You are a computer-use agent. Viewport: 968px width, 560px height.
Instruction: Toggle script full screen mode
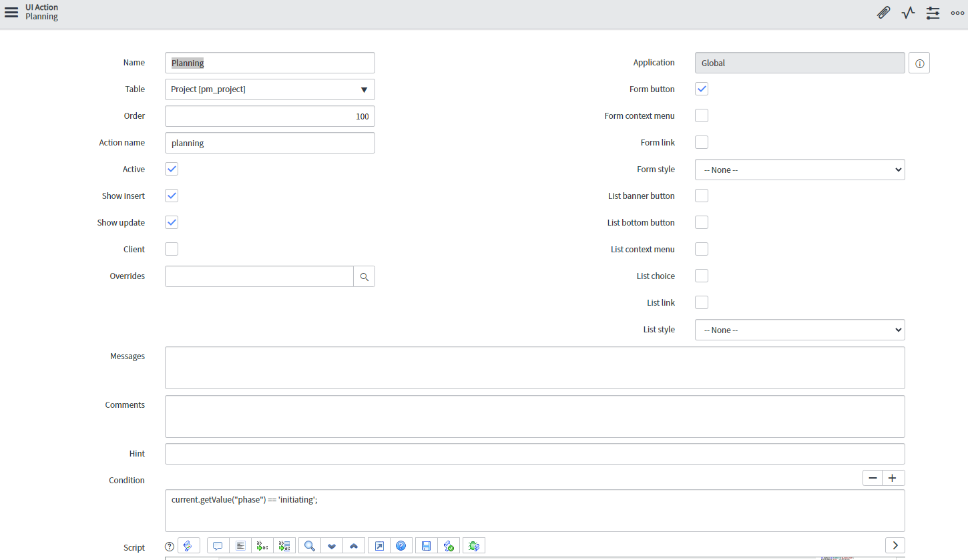379,545
